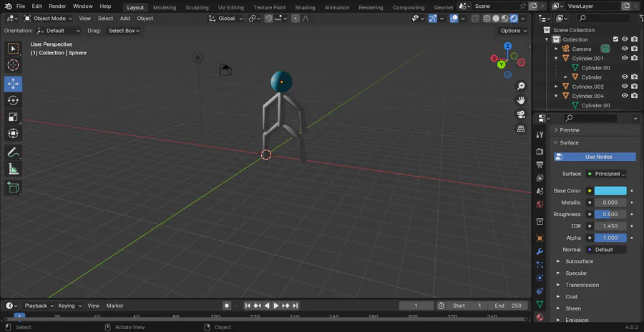Switch to solid viewport shading
644x332 pixels.
pos(496,19)
